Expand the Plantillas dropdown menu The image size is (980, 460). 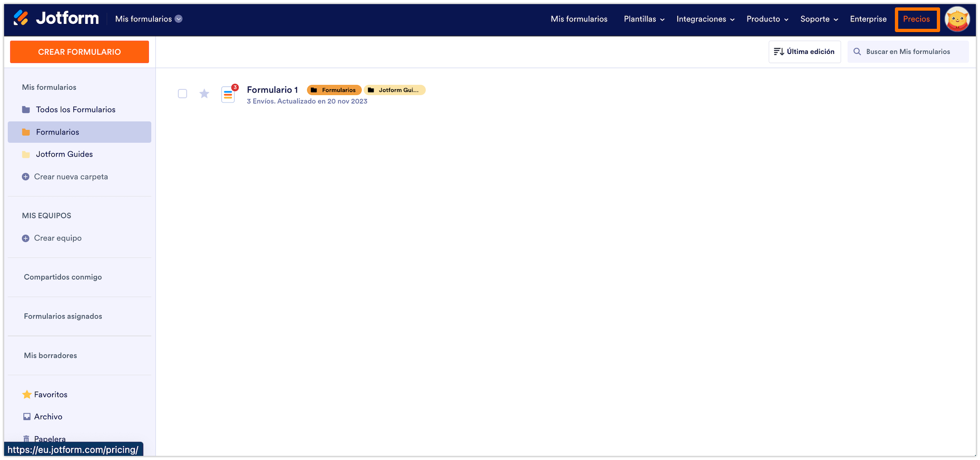[x=644, y=19]
